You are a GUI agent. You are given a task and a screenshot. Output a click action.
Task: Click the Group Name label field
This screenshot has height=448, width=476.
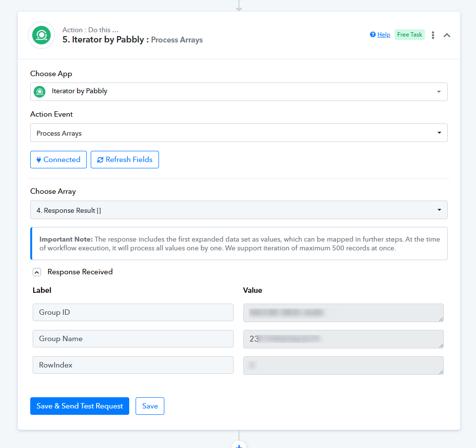(x=133, y=339)
